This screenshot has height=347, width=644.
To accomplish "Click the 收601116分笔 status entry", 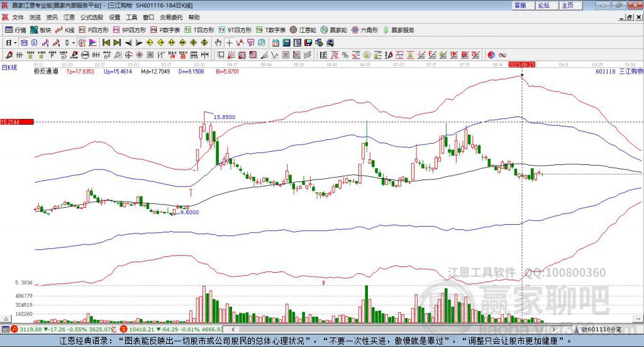I will click(598, 329).
